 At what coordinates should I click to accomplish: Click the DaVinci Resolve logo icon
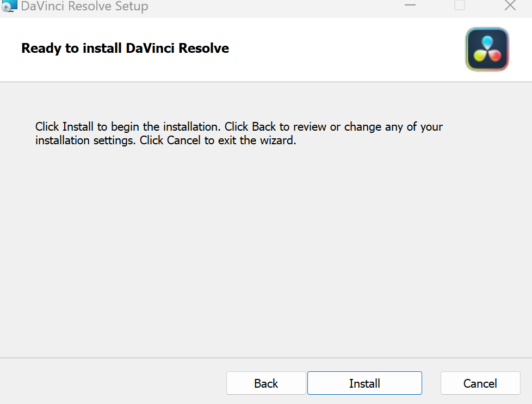[x=487, y=49]
